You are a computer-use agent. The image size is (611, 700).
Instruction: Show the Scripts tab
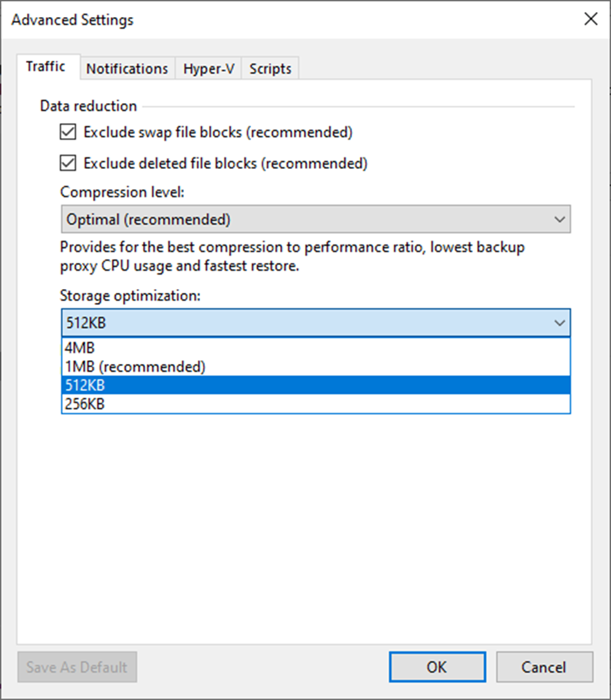click(270, 68)
